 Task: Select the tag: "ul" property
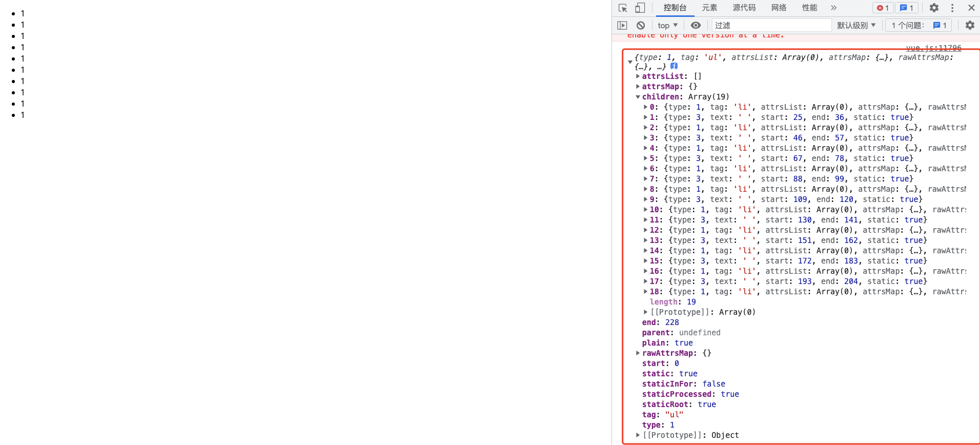(x=663, y=415)
